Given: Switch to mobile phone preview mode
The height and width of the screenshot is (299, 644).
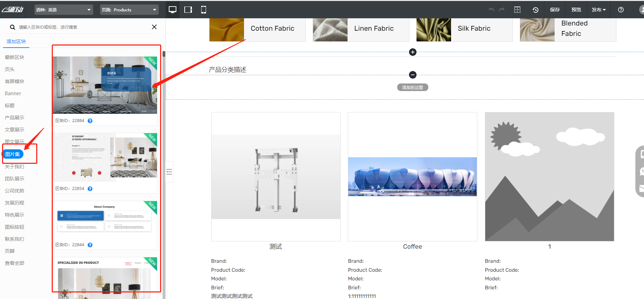Looking at the screenshot, I should (204, 10).
